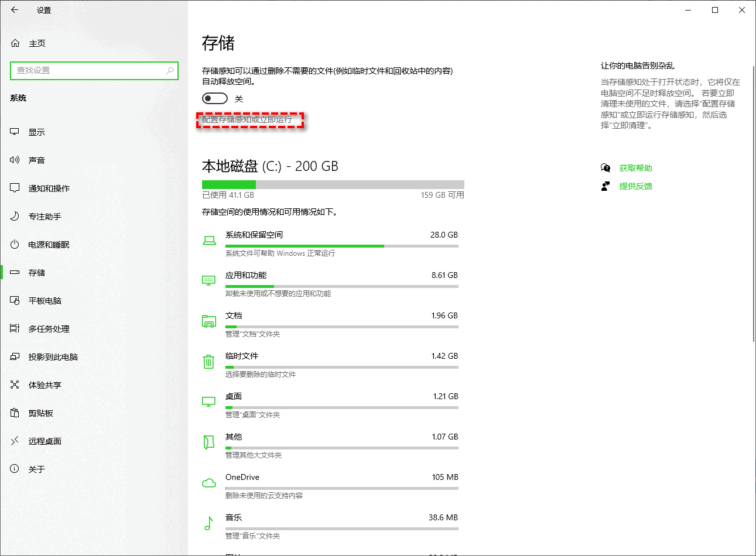Click the 查找设置 search box
The height and width of the screenshot is (556, 756).
[94, 71]
